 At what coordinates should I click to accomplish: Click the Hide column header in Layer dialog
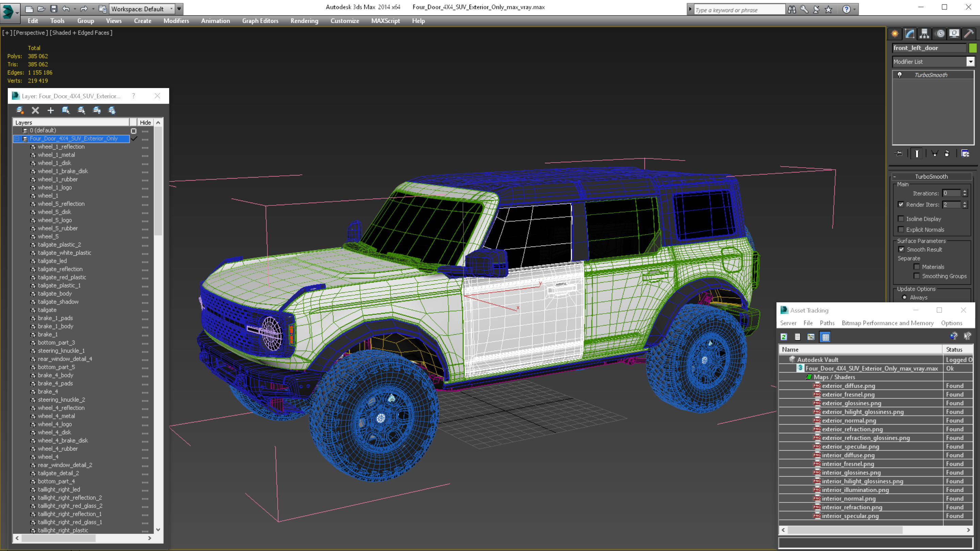coord(145,122)
